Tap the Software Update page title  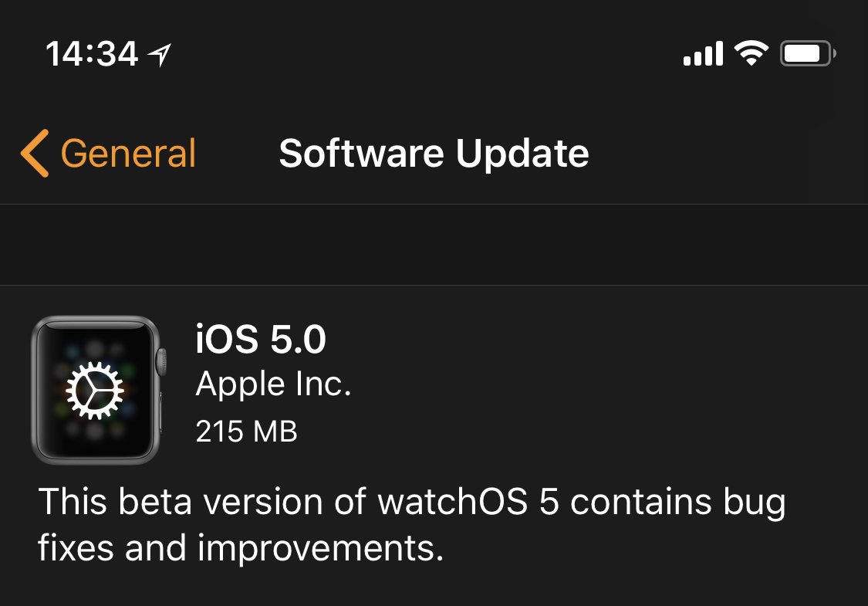(x=434, y=153)
